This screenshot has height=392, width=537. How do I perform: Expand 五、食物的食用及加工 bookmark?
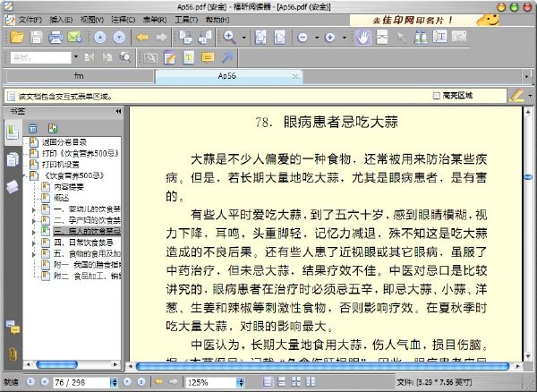point(34,254)
